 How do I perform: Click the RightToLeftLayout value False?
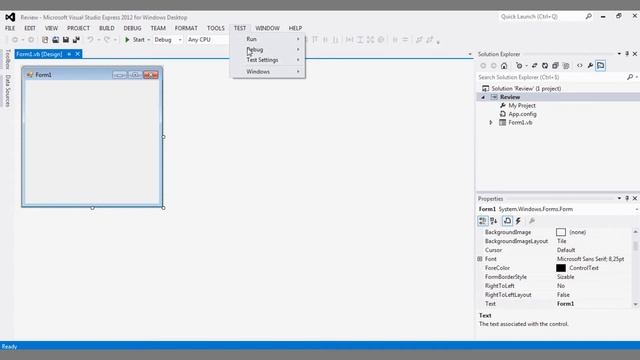point(563,295)
